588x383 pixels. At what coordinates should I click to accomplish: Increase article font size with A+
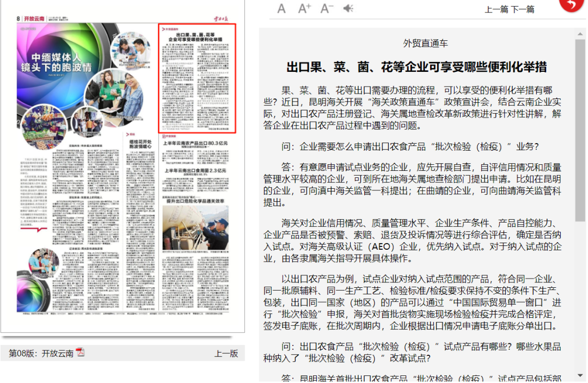pyautogui.click(x=304, y=9)
